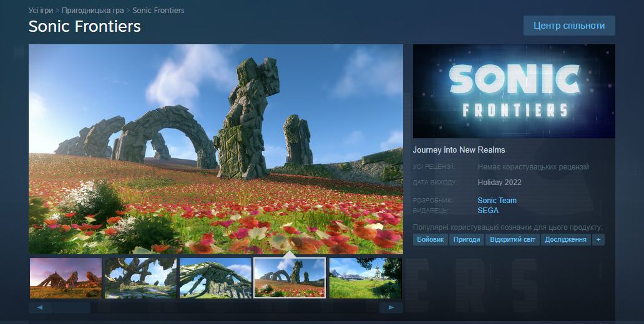Open Пригодницька гра breadcrumb category
This screenshot has width=644, height=324.
pos(93,10)
